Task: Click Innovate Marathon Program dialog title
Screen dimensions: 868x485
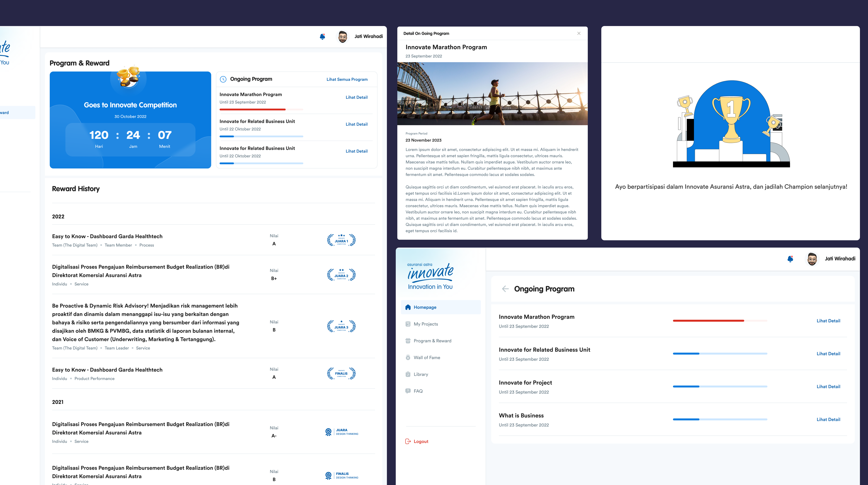Action: [x=446, y=47]
